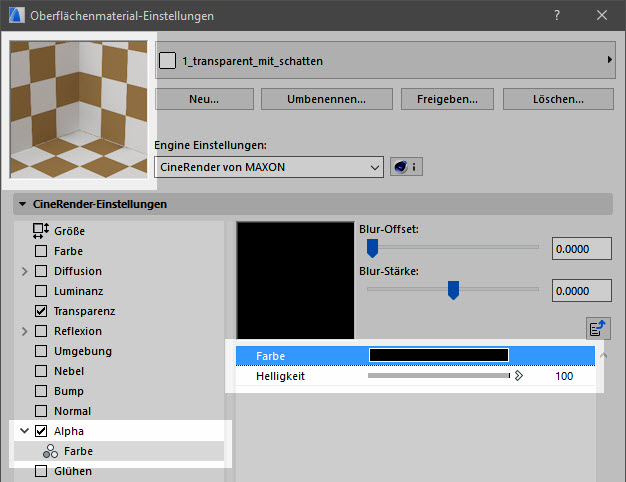
Task: Click the Helligkeit value 100
Action: pyautogui.click(x=564, y=376)
